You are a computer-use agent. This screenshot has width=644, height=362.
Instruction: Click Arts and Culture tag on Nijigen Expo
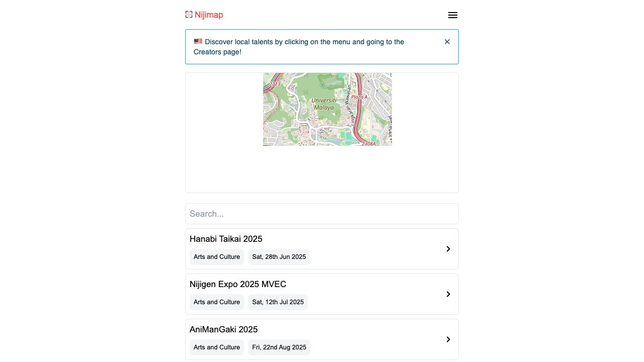216,302
